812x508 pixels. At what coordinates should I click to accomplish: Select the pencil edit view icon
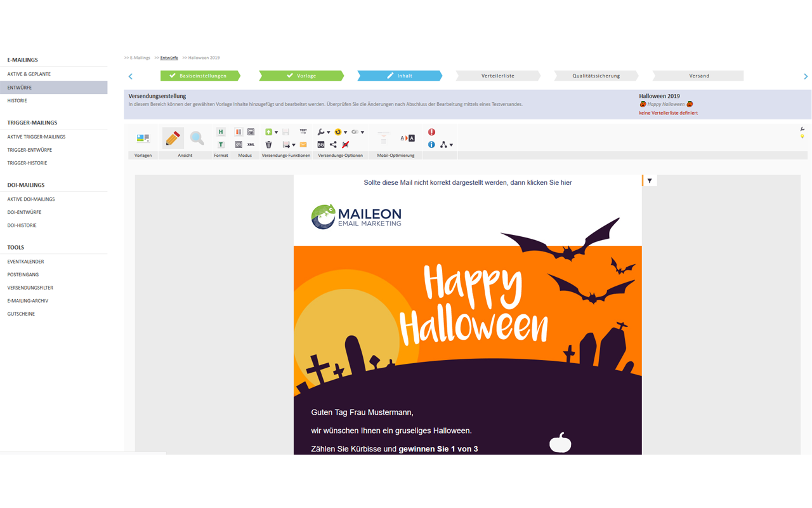(x=173, y=138)
